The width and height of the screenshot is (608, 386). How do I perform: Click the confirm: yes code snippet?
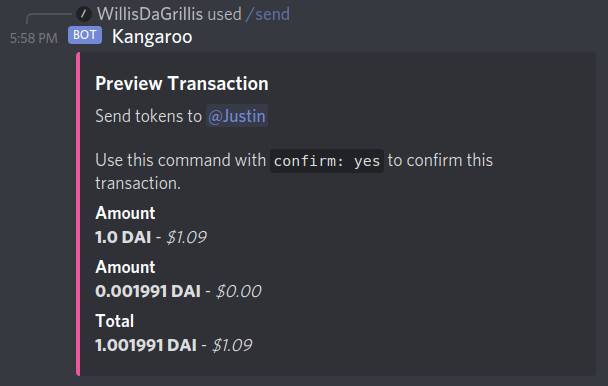[327, 161]
